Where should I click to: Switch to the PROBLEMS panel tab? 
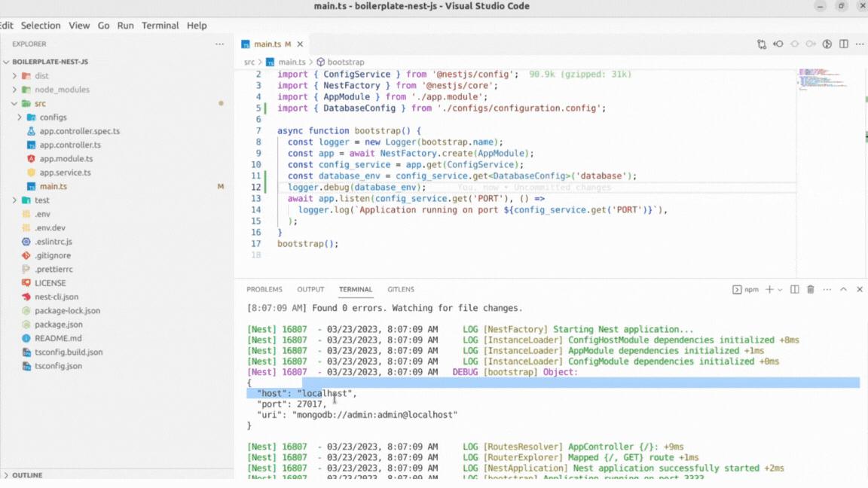tap(264, 289)
